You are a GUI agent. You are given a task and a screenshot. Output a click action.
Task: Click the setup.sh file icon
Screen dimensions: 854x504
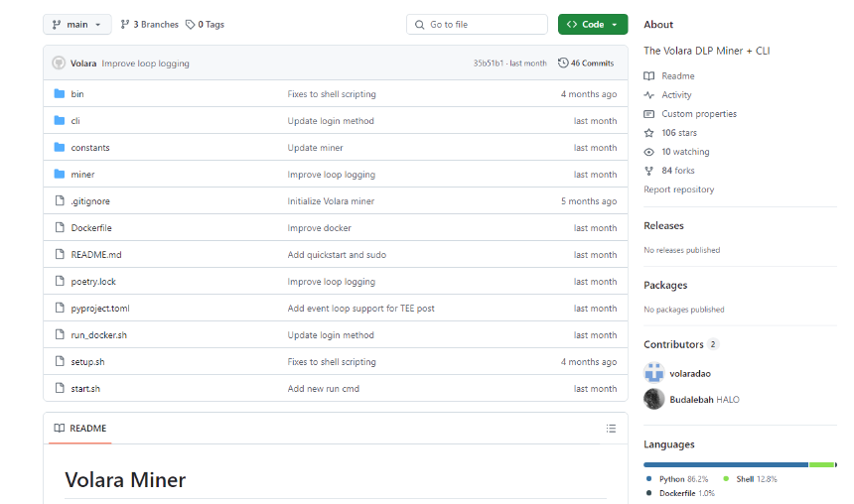[60, 361]
